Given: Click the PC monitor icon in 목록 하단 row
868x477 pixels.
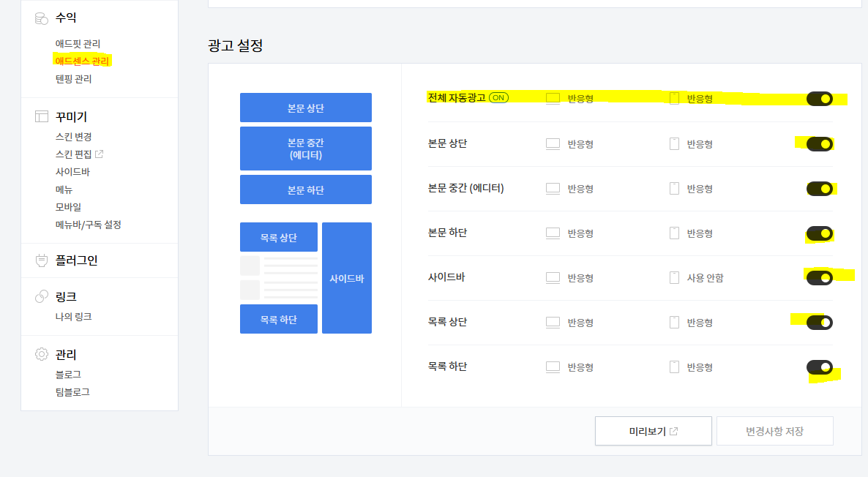Looking at the screenshot, I should coord(553,367).
